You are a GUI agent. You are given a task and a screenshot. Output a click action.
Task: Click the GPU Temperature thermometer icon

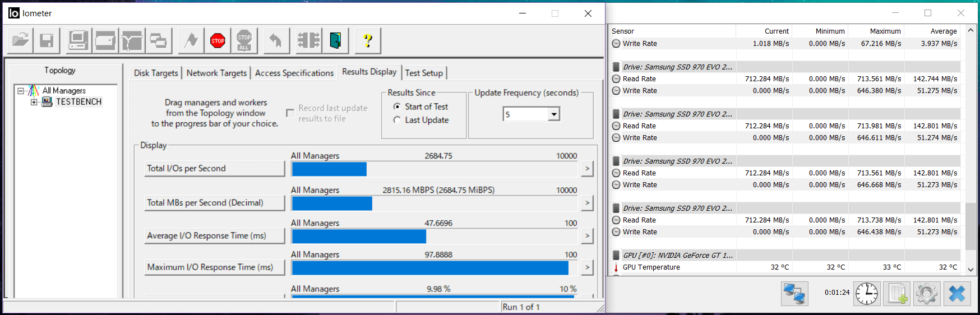click(616, 267)
